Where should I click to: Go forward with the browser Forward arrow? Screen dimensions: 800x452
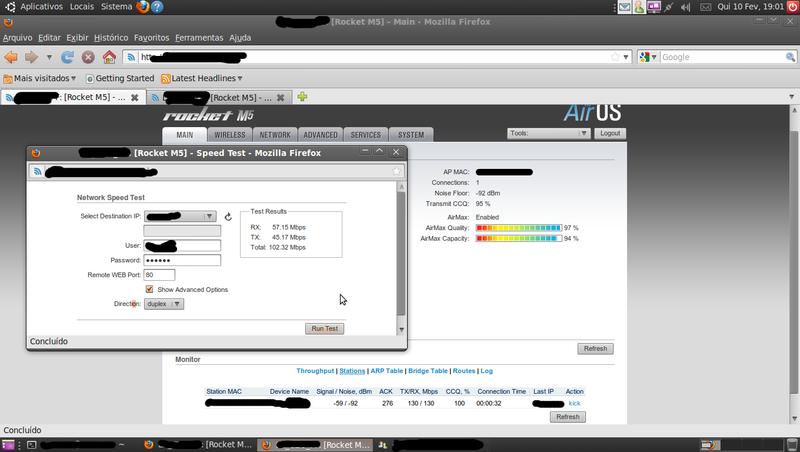(32, 57)
